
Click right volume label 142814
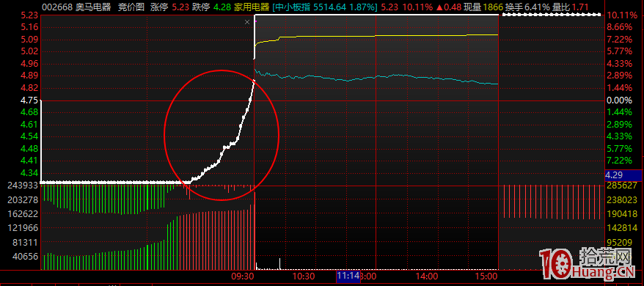(x=621, y=227)
